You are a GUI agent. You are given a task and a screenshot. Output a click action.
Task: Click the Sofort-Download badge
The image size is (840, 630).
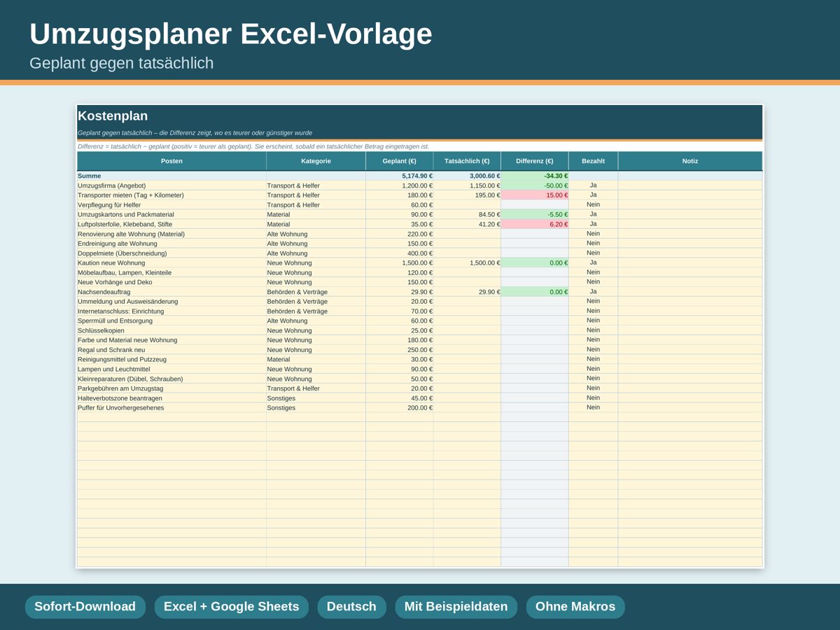[x=85, y=607]
